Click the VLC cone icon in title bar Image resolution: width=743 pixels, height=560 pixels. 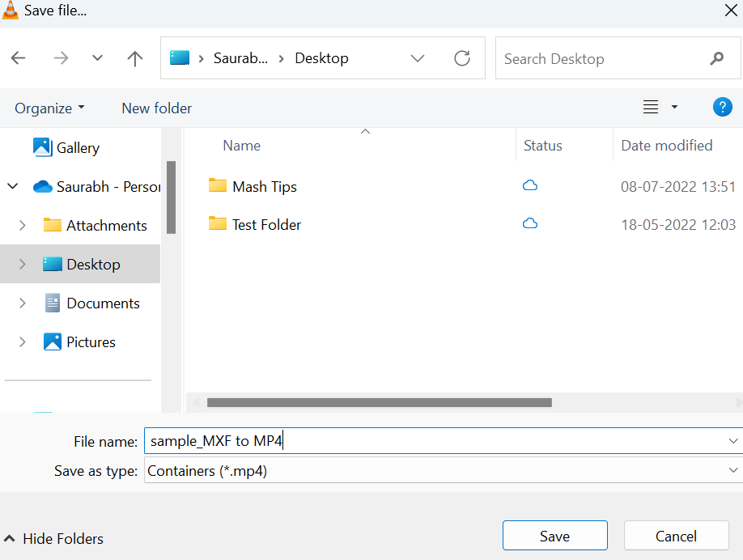(x=11, y=10)
